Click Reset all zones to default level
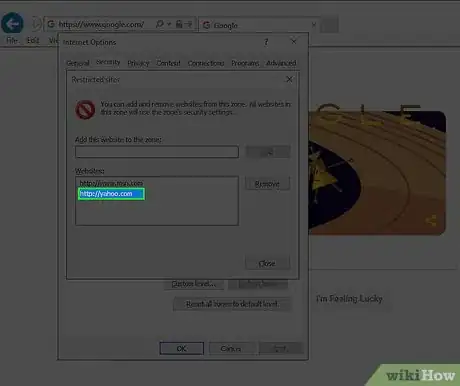 click(232, 304)
